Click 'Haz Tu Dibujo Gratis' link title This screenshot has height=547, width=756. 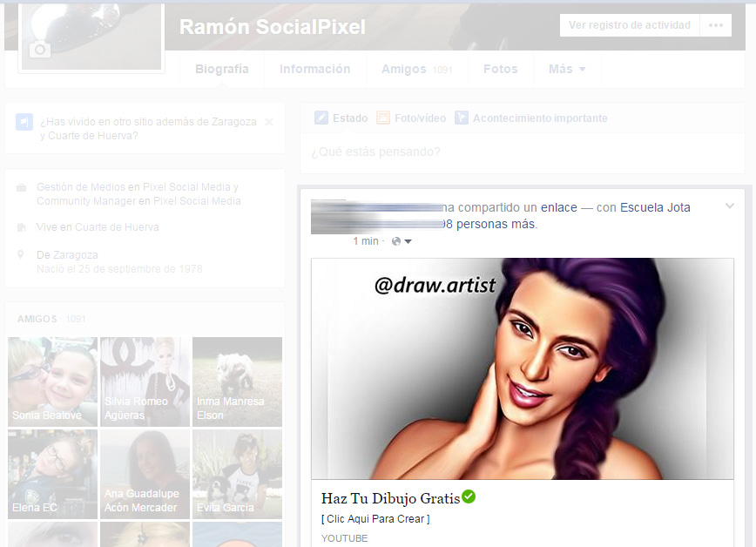[x=390, y=498]
